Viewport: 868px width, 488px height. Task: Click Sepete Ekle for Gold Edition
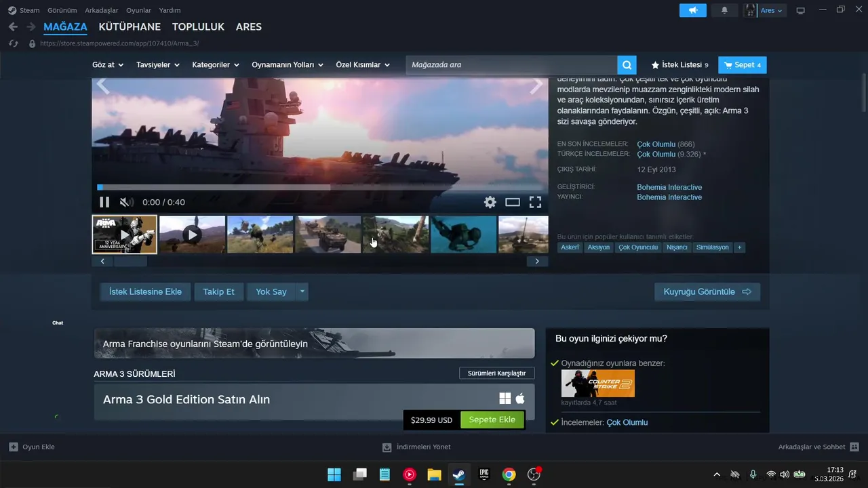tap(492, 420)
